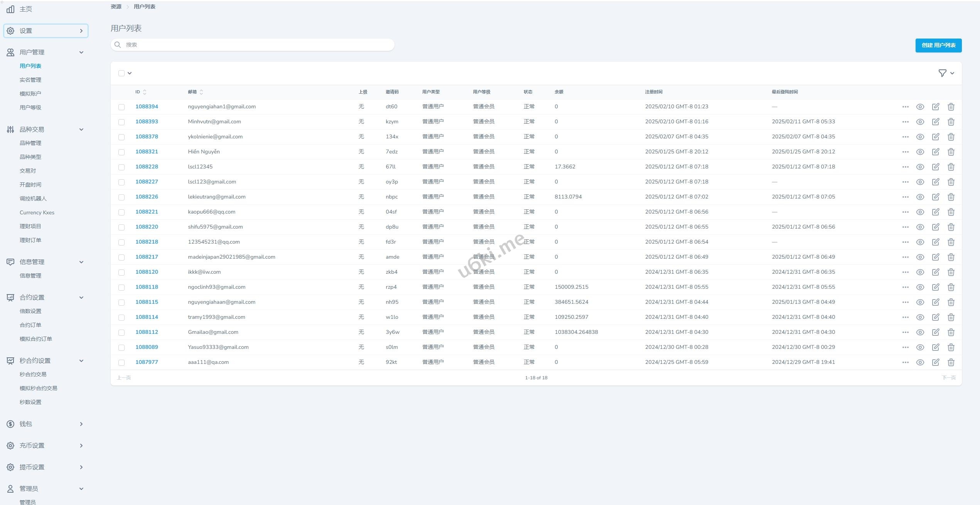Delete user 1088394 with trash icon
980x505 pixels.
pyautogui.click(x=951, y=107)
